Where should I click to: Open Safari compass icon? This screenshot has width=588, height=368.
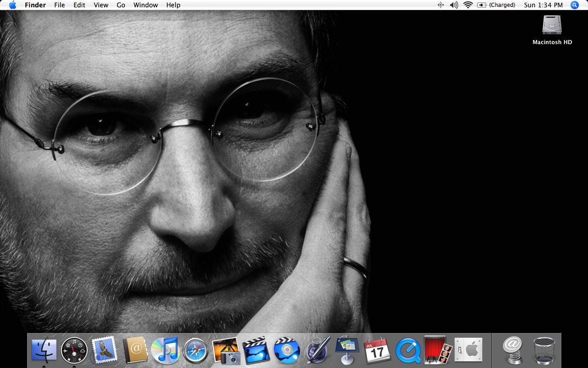[x=196, y=351]
